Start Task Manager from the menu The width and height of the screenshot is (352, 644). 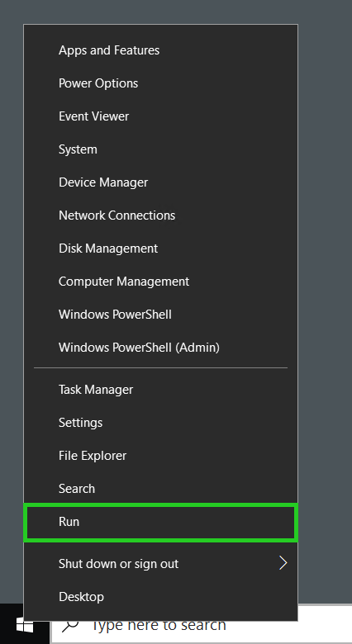161,390
